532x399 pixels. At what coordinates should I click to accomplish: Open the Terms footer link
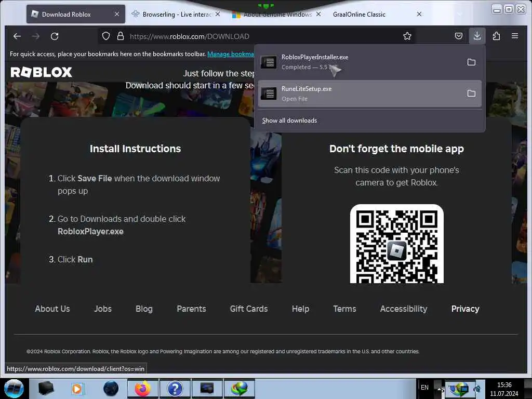[344, 309]
